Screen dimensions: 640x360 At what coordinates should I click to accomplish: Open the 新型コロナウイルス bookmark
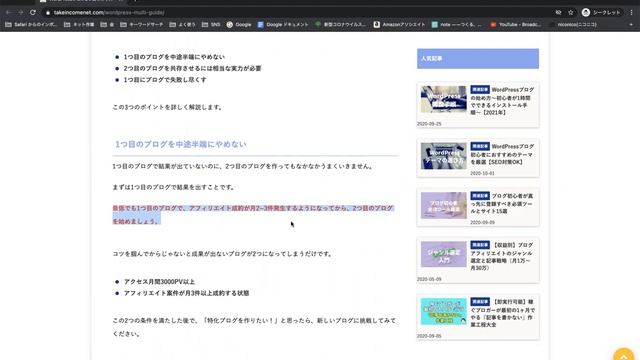click(x=340, y=24)
